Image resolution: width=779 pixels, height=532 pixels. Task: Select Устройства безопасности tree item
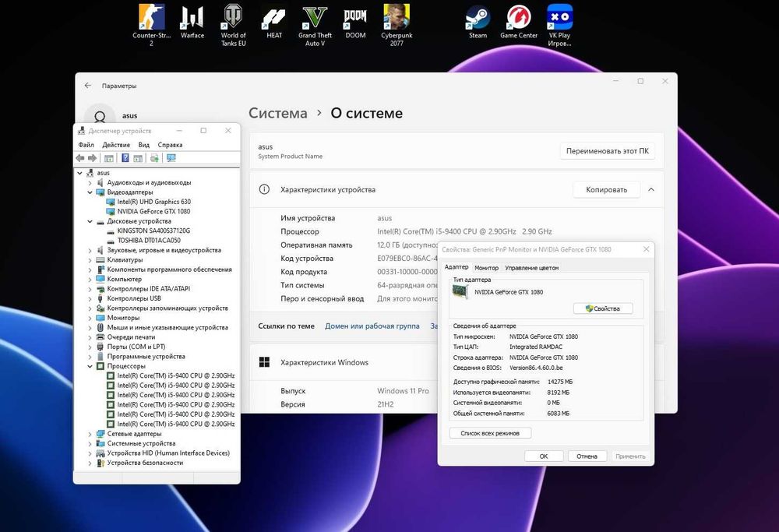pyautogui.click(x=145, y=463)
